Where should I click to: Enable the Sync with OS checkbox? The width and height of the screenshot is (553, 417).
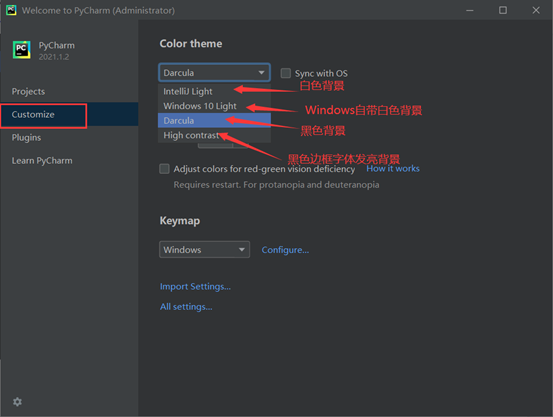pyautogui.click(x=285, y=73)
